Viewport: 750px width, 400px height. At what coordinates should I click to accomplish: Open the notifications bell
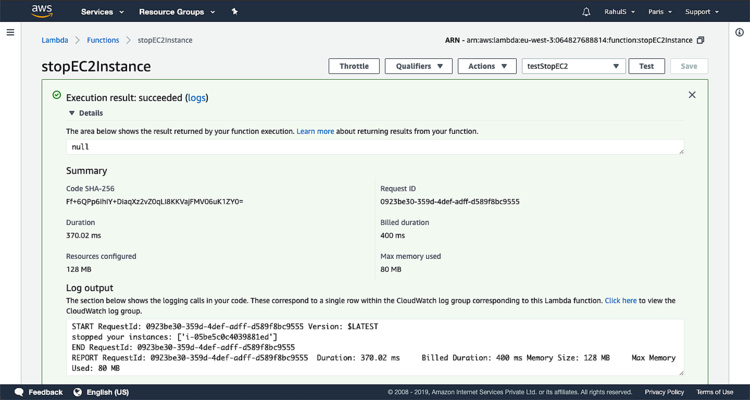[586, 12]
